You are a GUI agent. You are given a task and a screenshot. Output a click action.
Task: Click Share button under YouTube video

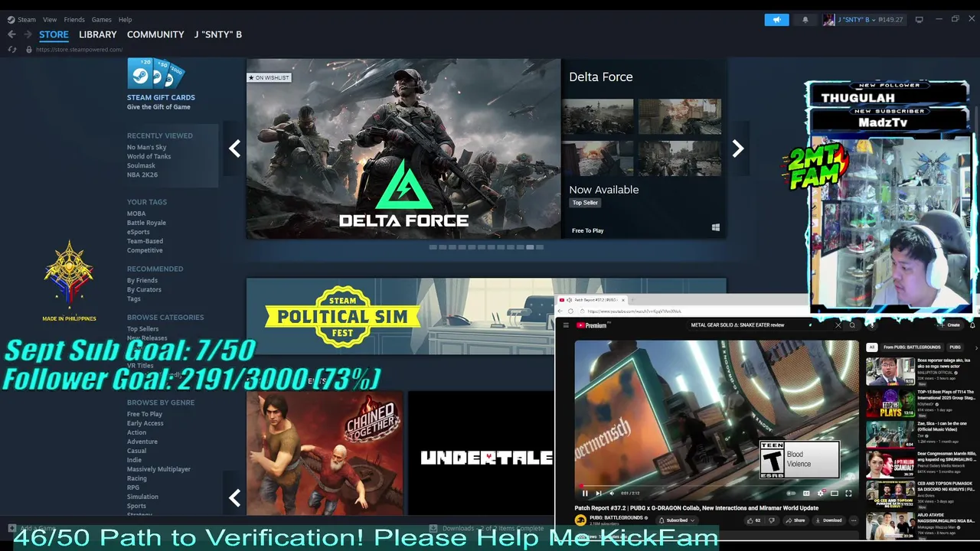pyautogui.click(x=796, y=520)
